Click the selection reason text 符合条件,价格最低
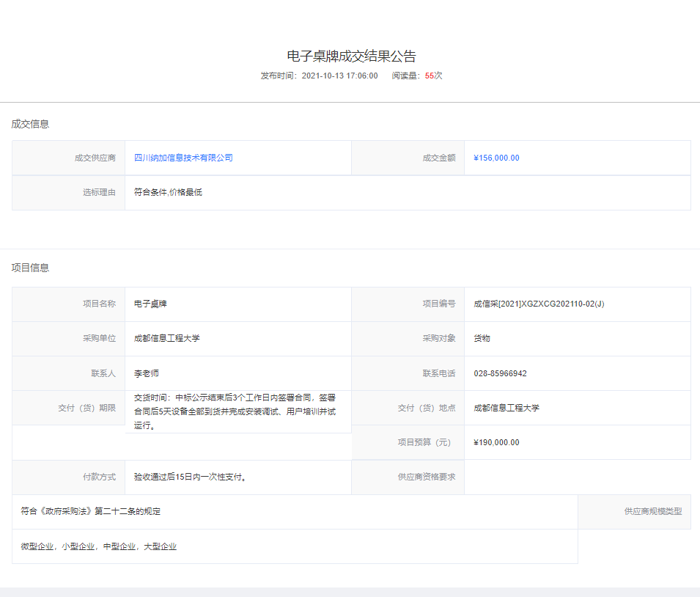Viewport: 700px width, 597px height. point(168,192)
